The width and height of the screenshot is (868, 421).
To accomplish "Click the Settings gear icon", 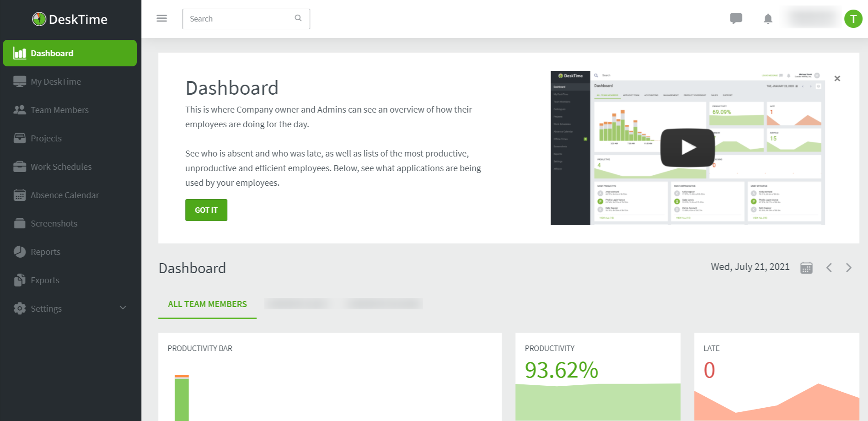I will point(20,308).
